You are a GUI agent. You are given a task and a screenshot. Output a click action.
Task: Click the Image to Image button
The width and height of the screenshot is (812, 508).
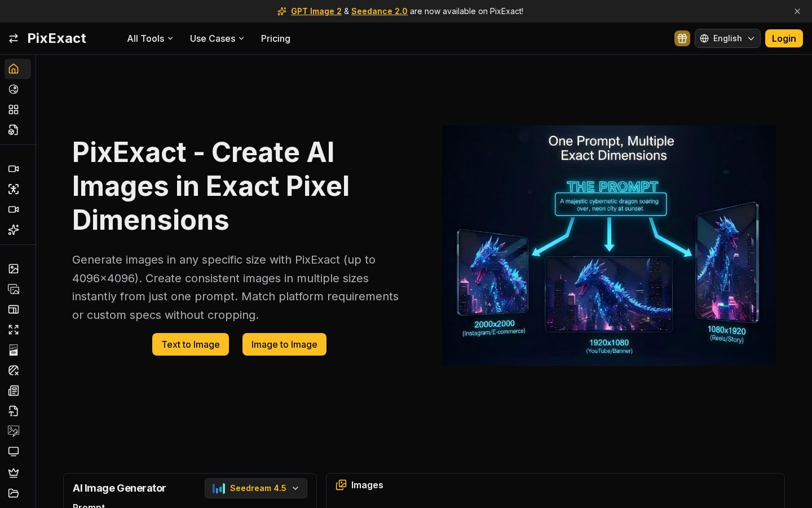coord(284,344)
